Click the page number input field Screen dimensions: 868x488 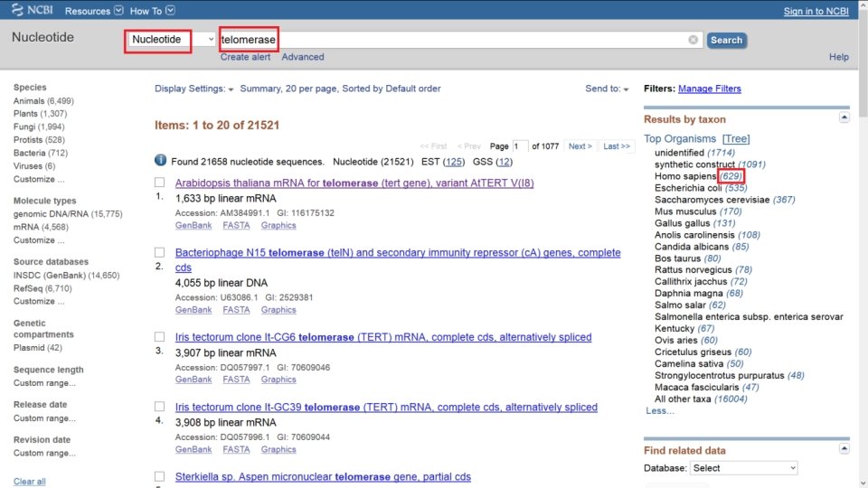(x=520, y=146)
